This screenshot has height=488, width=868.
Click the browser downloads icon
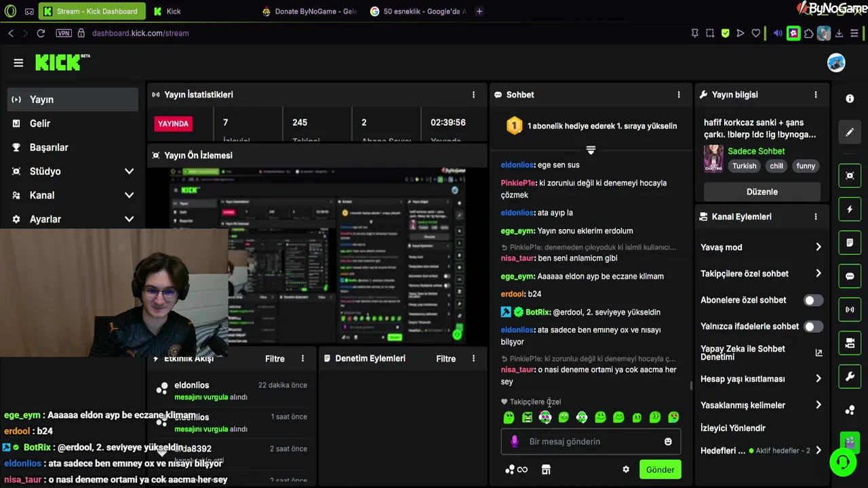click(x=839, y=33)
